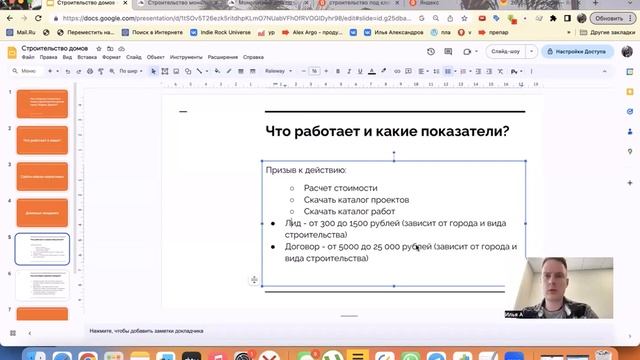Screen dimensions: 640x360
Task: Open the Файл menu
Action: pos(28,58)
